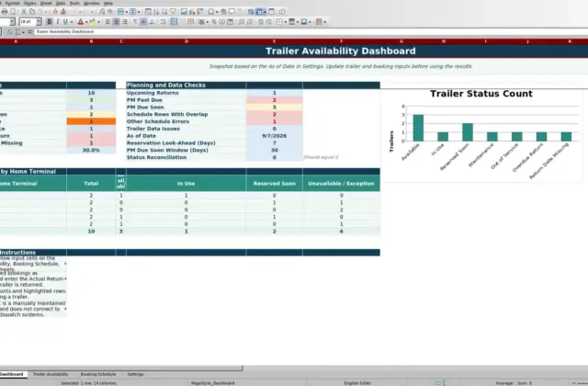Click the Trailer Status Count chart
Image resolution: width=588 pixels, height=386 pixels.
coord(481,132)
